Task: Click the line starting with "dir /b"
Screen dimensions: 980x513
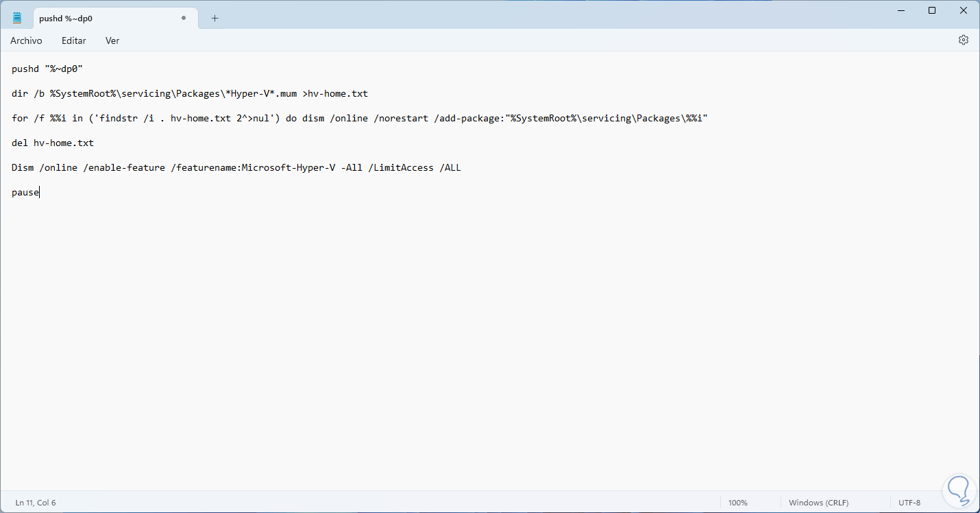Action: (x=189, y=93)
